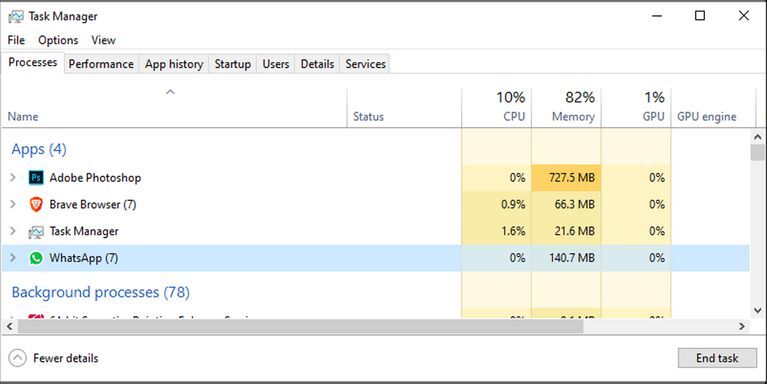Switch to the App history tab
767x384 pixels.
click(x=174, y=64)
